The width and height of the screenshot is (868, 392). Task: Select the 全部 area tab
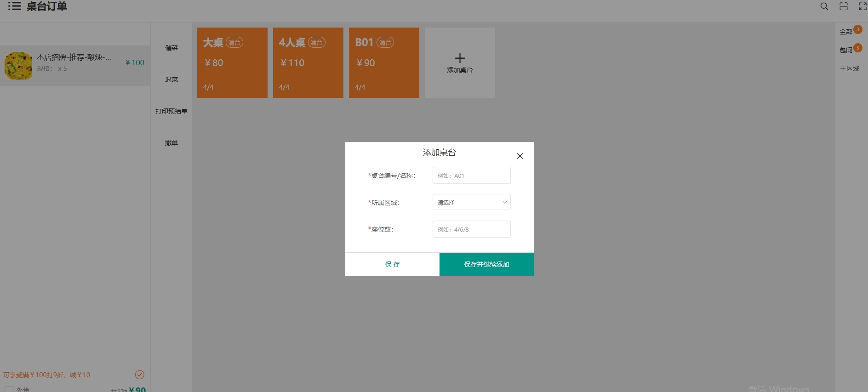click(846, 32)
